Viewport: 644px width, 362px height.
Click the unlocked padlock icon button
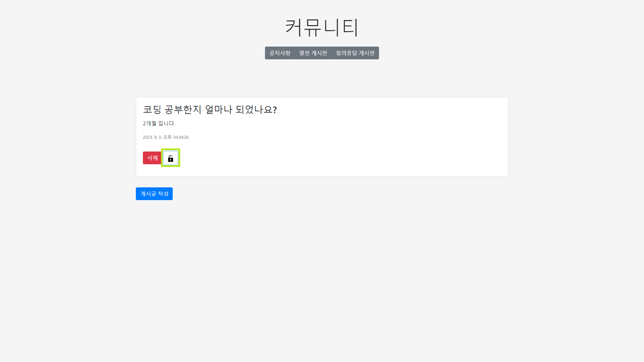[170, 158]
